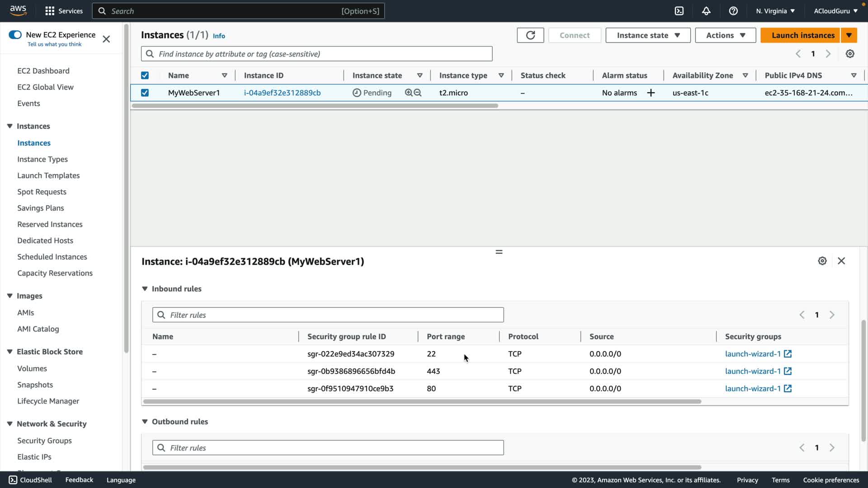Open CloudShell from the top bar icon
868x488 pixels.
click(679, 11)
